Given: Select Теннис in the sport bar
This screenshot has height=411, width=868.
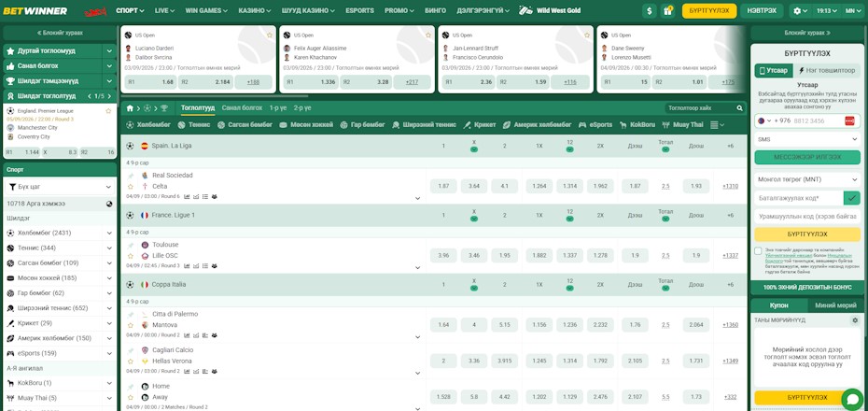Looking at the screenshot, I should point(194,124).
